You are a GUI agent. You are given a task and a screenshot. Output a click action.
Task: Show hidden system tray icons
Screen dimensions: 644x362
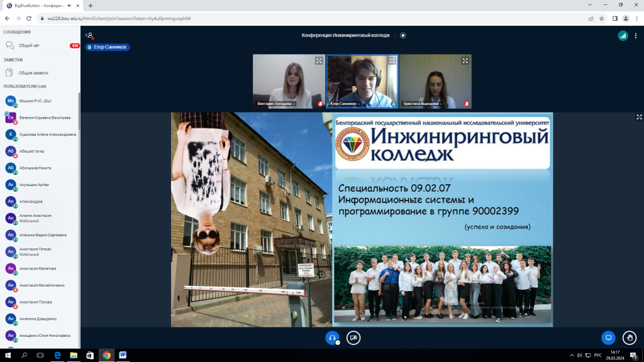(571, 356)
